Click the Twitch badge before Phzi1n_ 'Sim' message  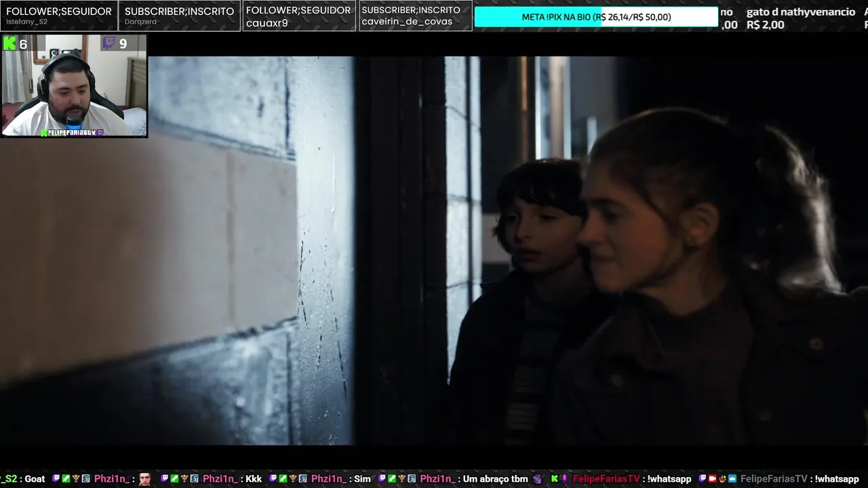(273, 479)
